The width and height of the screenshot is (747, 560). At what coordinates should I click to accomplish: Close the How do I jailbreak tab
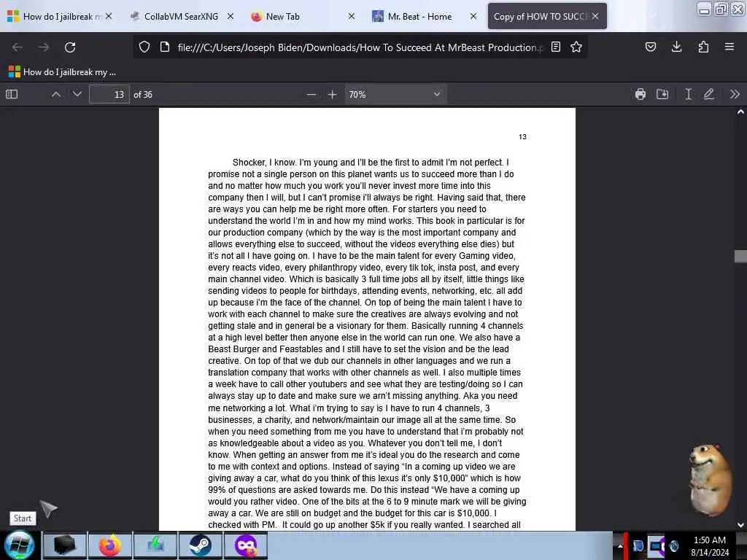[109, 16]
